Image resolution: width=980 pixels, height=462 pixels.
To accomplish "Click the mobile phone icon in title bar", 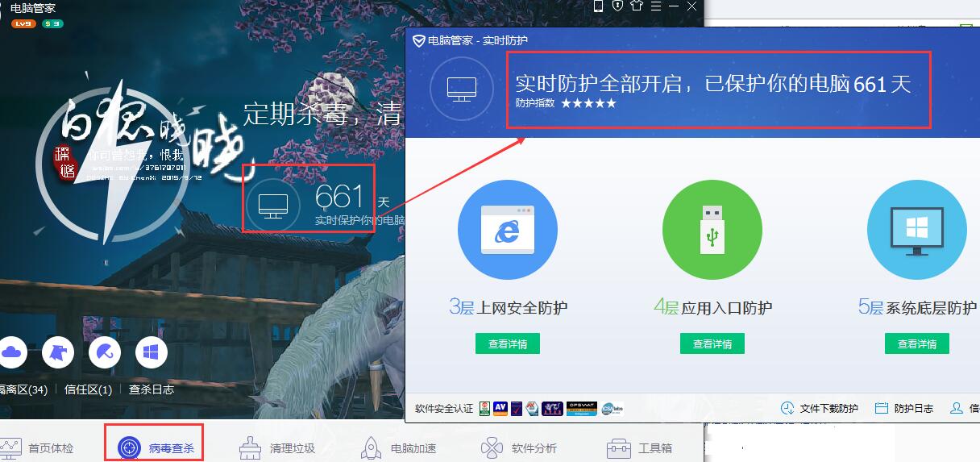I will [x=598, y=6].
